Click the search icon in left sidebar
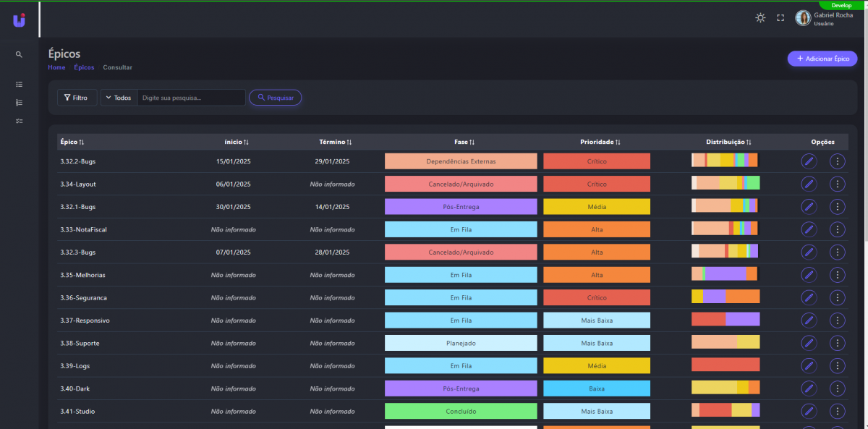Viewport: 868px width, 429px height. [x=19, y=54]
